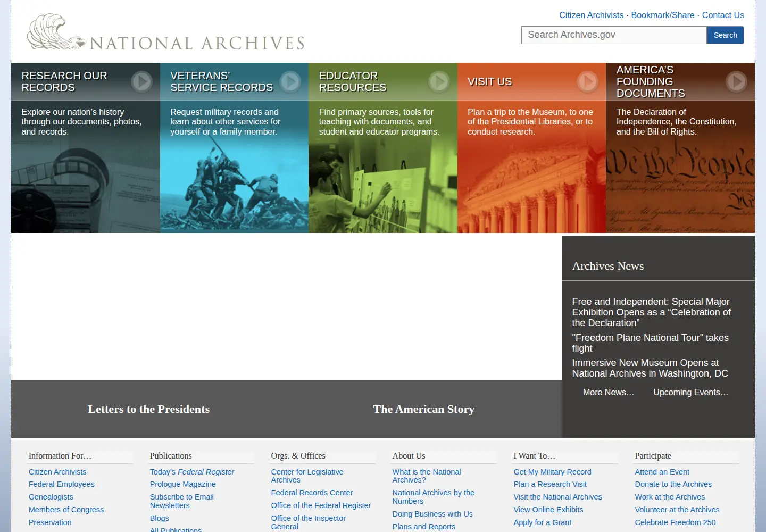This screenshot has height=532, width=766.
Task: Click the blue Search button
Action: (x=726, y=35)
